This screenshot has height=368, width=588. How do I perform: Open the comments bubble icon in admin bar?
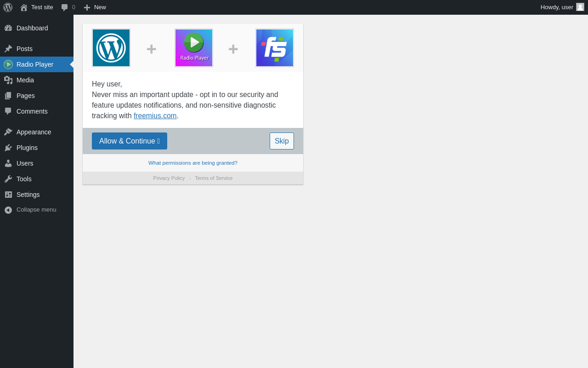[65, 7]
